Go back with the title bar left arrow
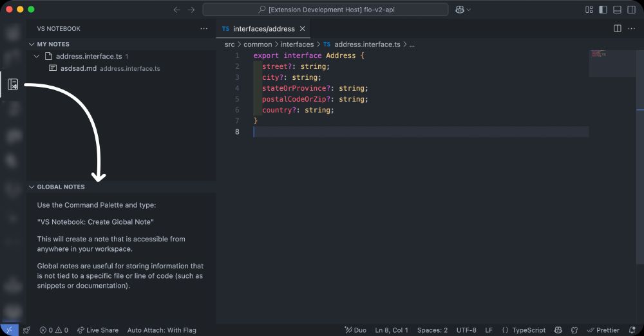Screen dimensions: 644x336 [176, 10]
